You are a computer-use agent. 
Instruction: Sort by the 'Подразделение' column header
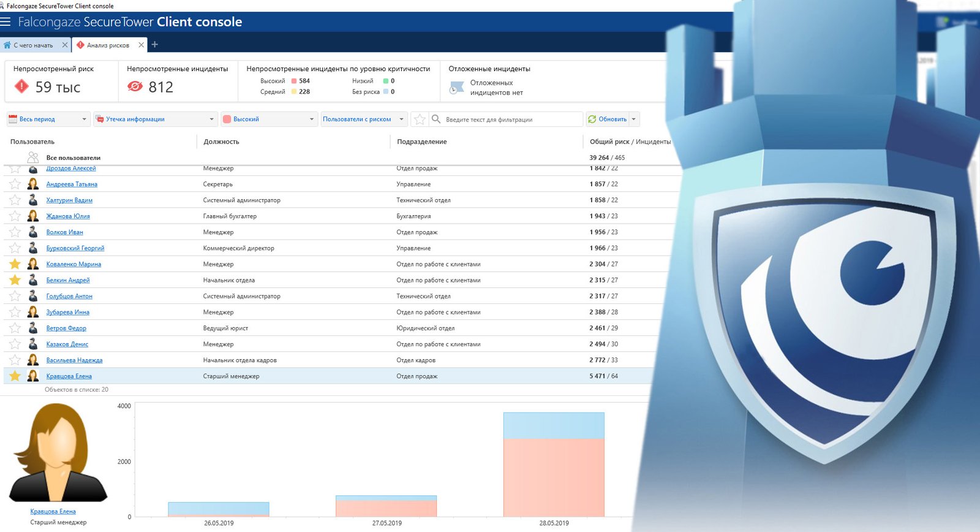point(422,142)
